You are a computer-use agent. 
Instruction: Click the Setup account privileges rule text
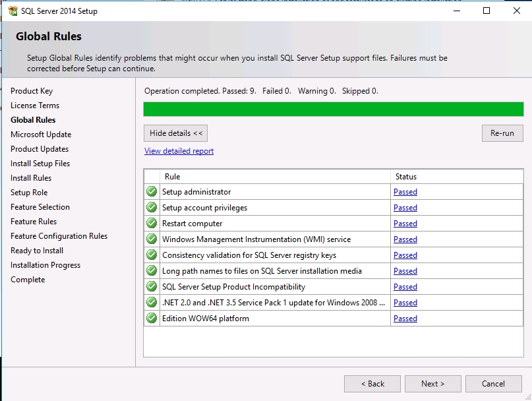pyautogui.click(x=204, y=208)
